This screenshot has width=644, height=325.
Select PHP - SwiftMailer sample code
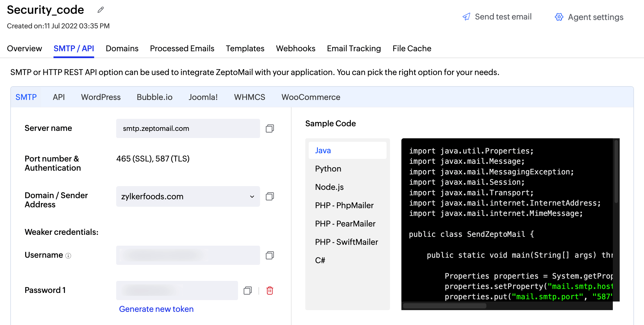[346, 242]
